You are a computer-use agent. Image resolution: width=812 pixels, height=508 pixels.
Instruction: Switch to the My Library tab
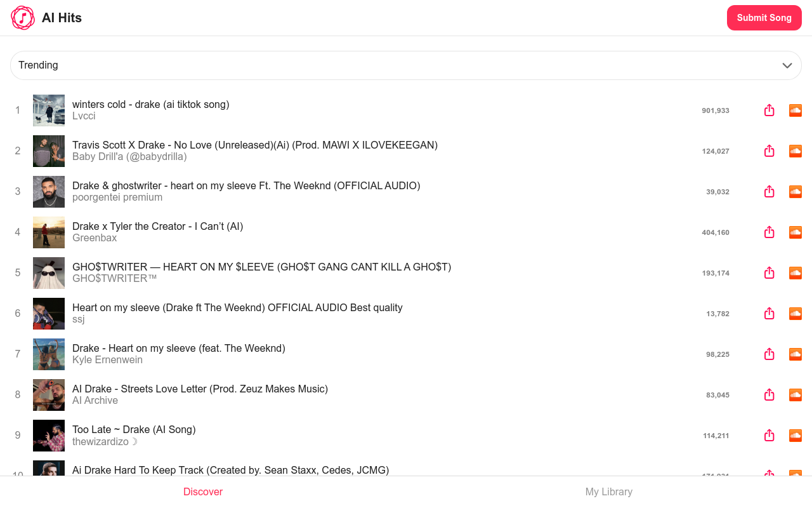tap(609, 491)
